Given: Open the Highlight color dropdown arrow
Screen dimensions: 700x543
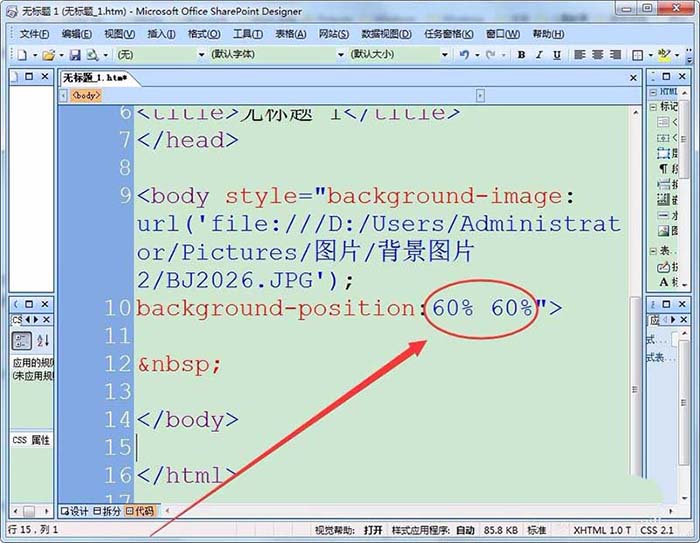Looking at the screenshot, I should point(677,55).
